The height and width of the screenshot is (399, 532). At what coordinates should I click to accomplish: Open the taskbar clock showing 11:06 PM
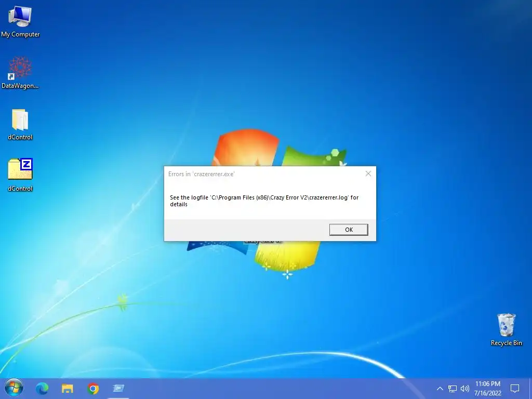[x=487, y=389]
